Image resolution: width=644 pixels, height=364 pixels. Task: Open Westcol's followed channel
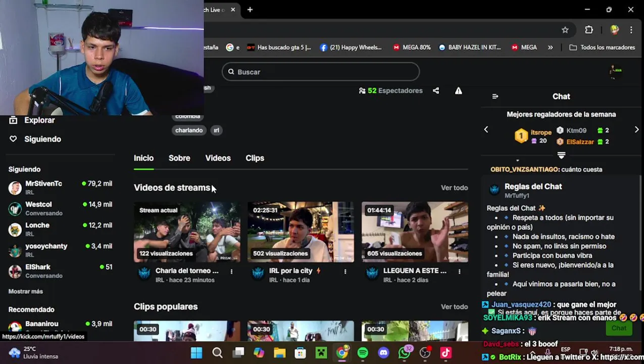tap(60, 208)
